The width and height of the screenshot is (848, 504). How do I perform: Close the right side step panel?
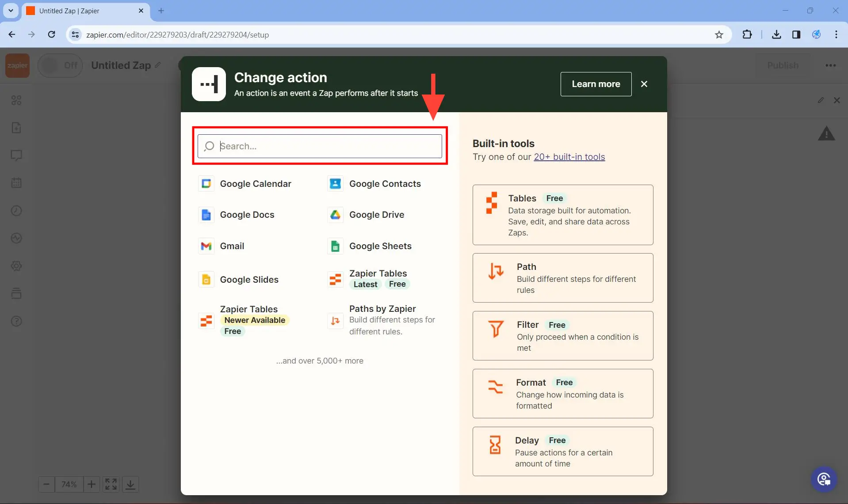pos(837,100)
